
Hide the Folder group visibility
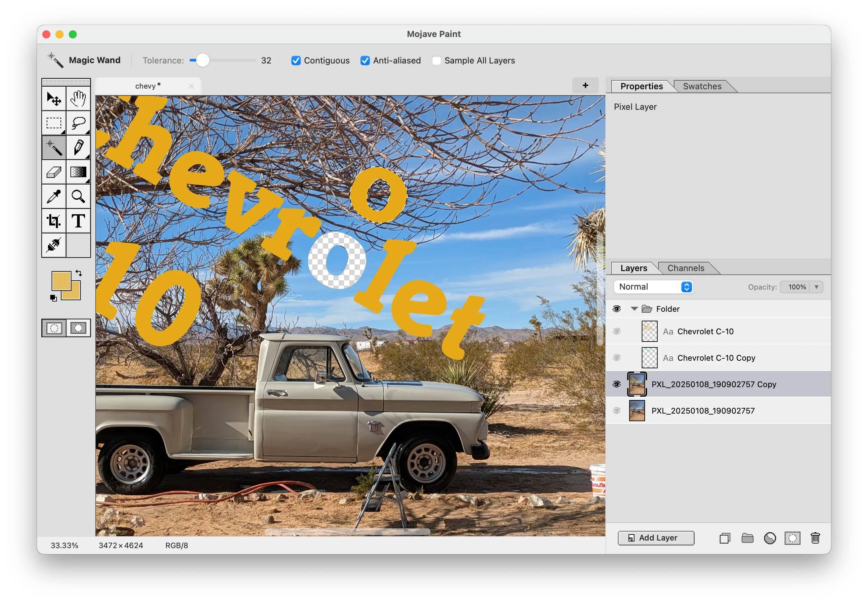click(617, 309)
